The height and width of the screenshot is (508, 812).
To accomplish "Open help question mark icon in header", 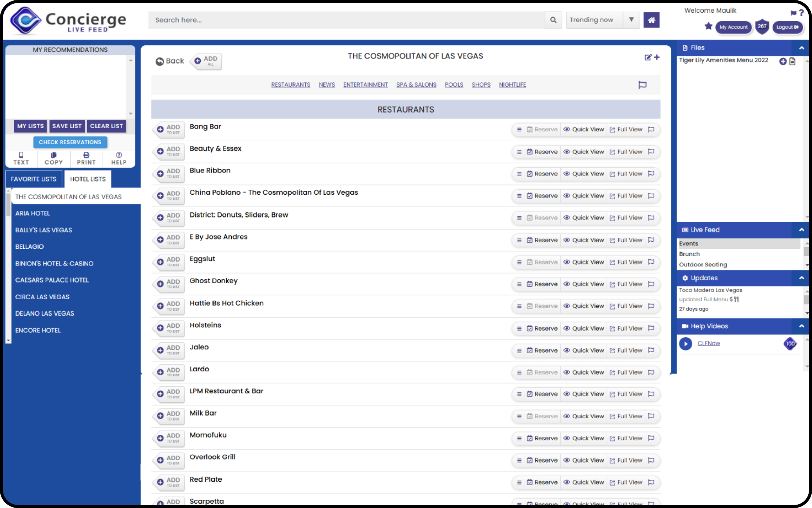I will point(801,13).
